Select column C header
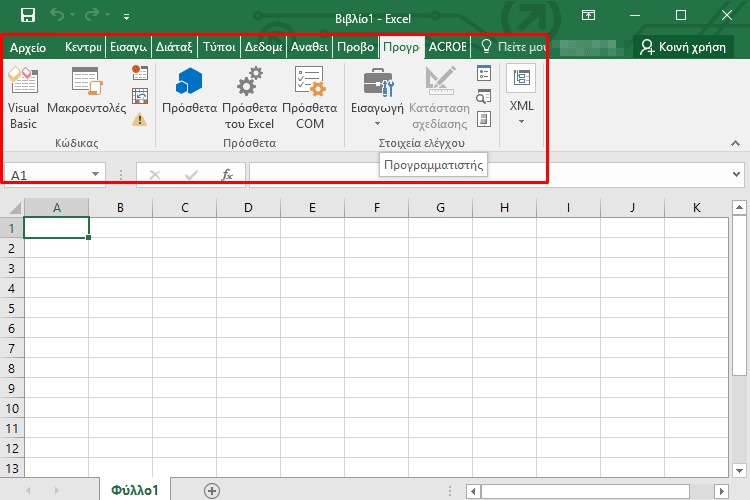 (185, 208)
